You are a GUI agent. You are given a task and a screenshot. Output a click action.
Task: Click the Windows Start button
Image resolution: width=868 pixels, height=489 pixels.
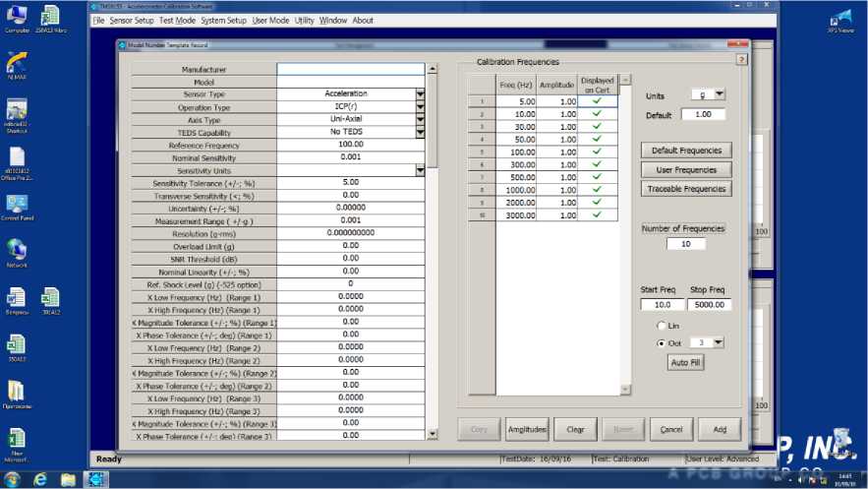click(x=13, y=479)
